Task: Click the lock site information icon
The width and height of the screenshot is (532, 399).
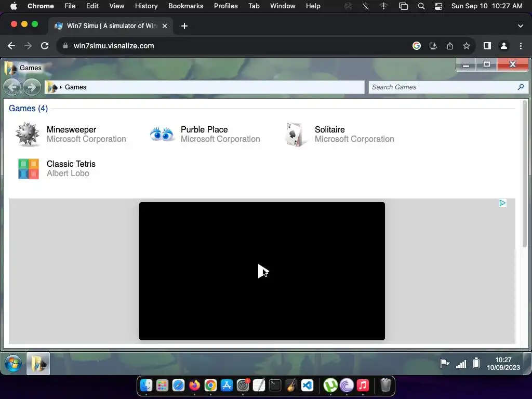Action: (65, 46)
